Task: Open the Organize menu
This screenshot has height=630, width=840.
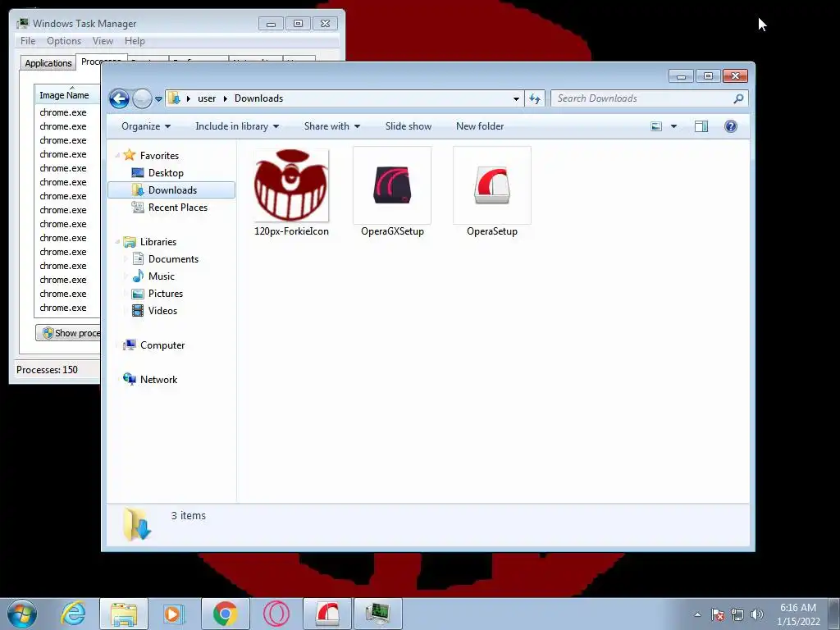Action: pyautogui.click(x=146, y=126)
